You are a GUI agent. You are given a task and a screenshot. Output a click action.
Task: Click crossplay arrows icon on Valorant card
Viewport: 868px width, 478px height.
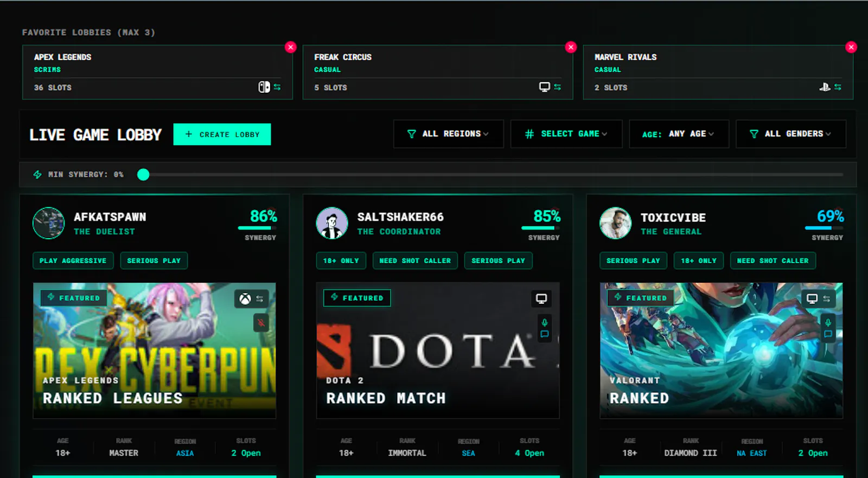tap(826, 299)
